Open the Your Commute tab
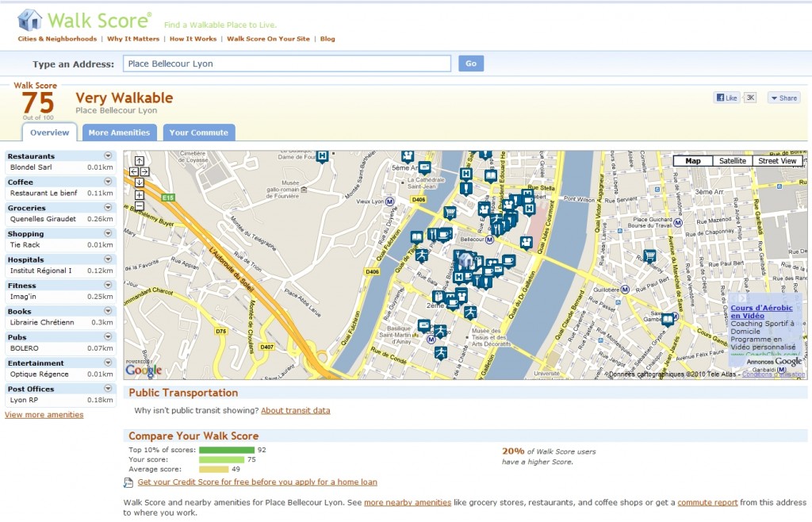Screen dimensions: 812x522 click(198, 132)
